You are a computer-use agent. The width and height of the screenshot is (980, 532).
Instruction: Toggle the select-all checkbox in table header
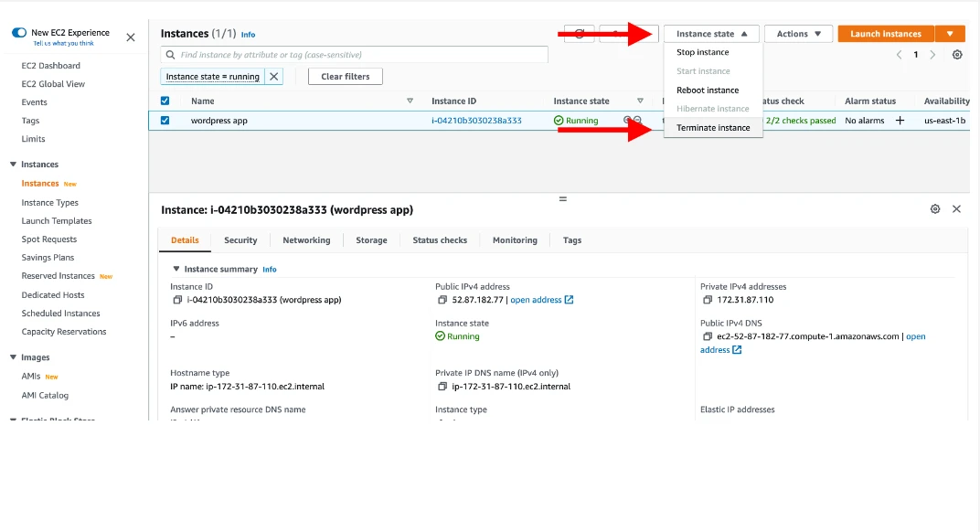point(165,101)
